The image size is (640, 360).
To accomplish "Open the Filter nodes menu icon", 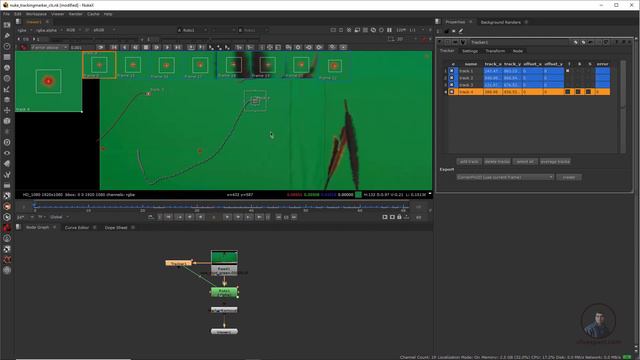I will click(x=7, y=78).
